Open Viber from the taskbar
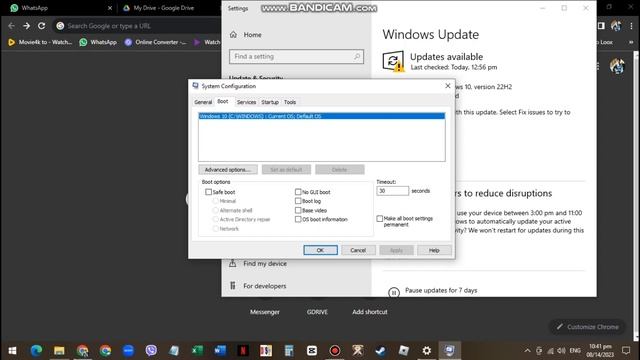The image size is (640, 360). click(151, 350)
